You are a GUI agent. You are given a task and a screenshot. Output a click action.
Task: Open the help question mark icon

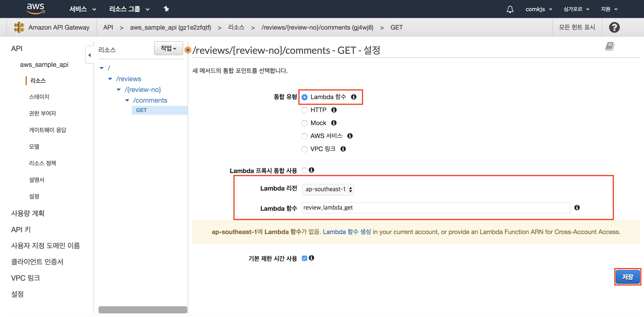click(x=614, y=27)
